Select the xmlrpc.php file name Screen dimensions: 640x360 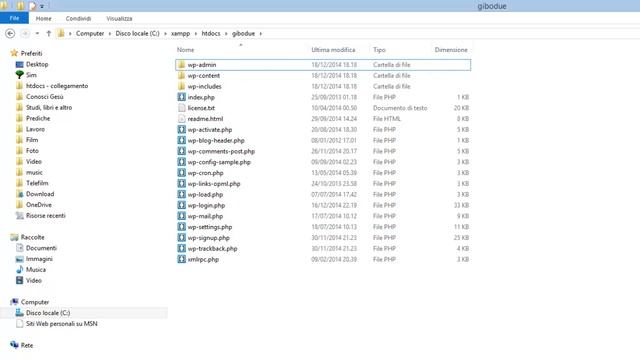click(203, 259)
